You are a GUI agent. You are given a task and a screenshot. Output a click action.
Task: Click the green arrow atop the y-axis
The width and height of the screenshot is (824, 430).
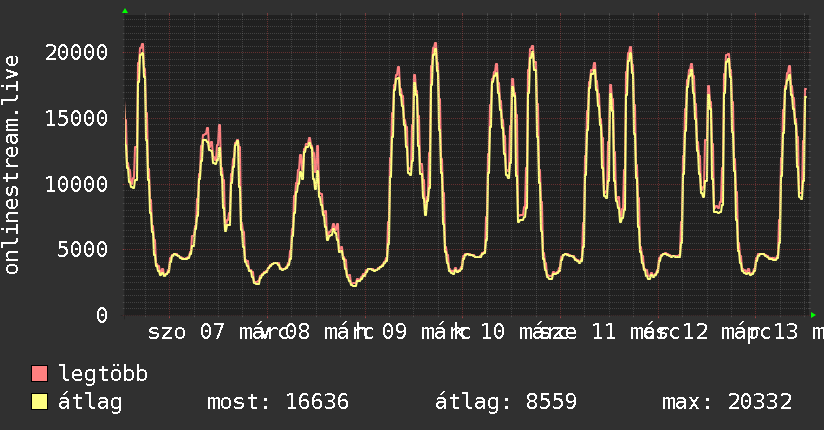pos(125,11)
